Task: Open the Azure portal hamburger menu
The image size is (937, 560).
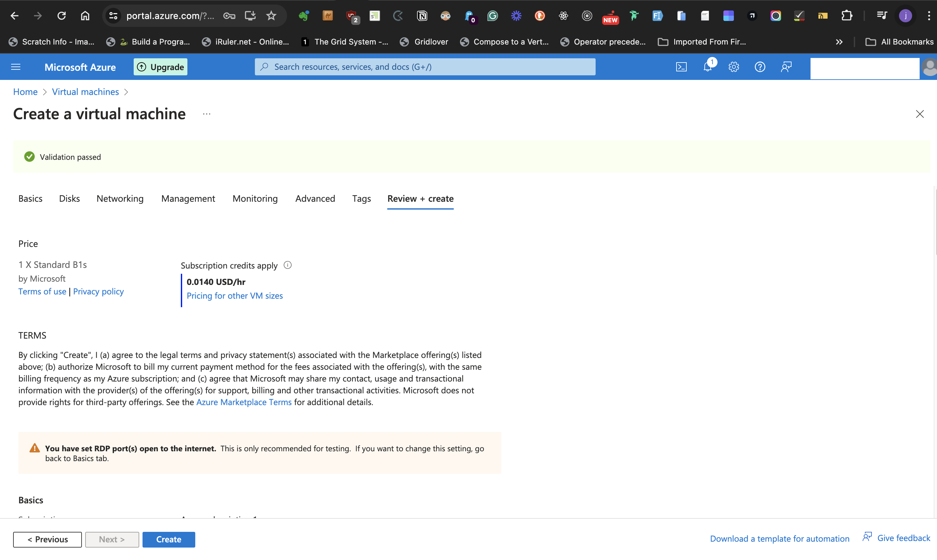Action: (x=16, y=67)
